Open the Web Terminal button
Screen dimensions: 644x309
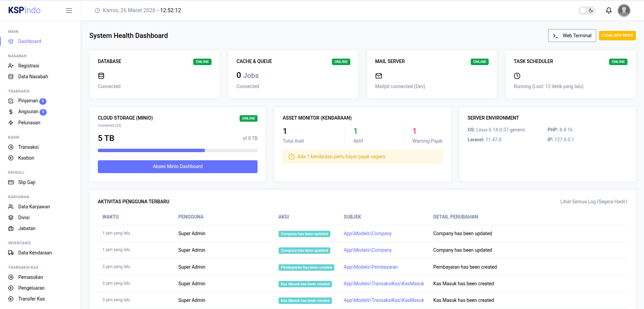coord(572,36)
